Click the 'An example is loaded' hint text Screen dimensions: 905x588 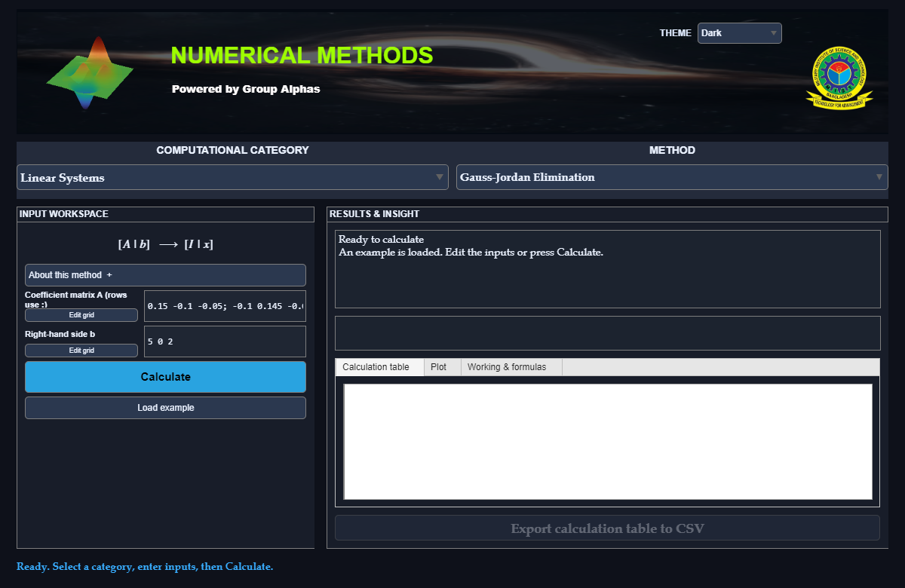[x=471, y=252]
